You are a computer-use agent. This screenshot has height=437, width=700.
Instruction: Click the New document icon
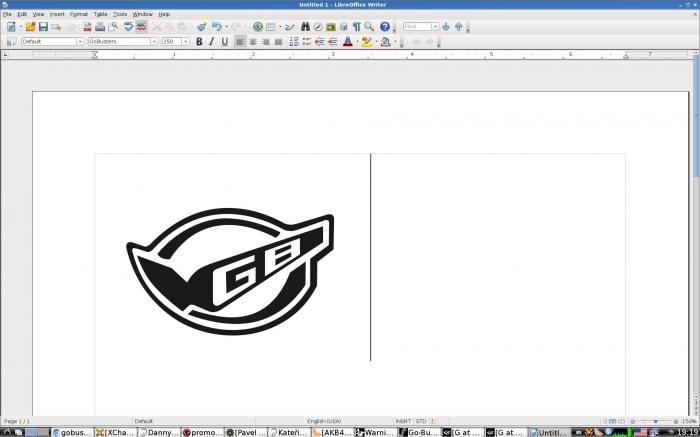click(11, 27)
